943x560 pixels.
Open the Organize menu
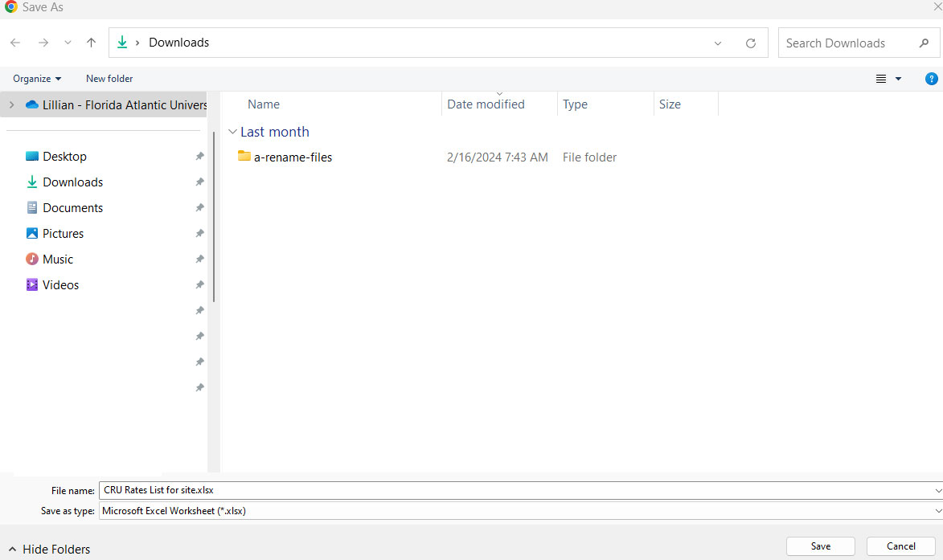point(35,79)
